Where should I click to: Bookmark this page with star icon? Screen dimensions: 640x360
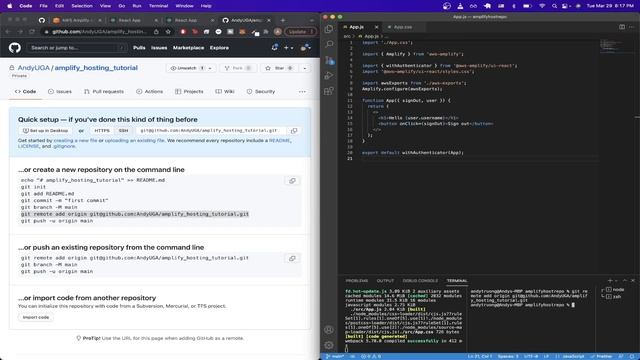(x=168, y=31)
